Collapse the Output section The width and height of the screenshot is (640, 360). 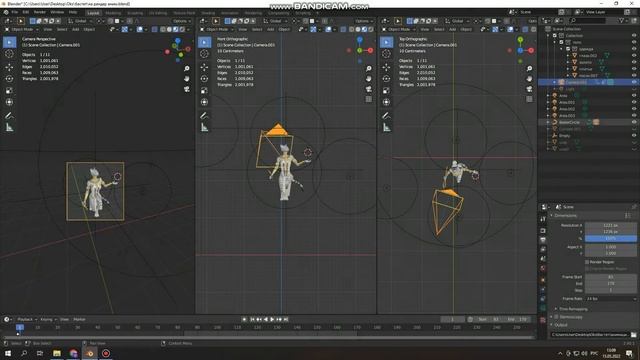560,325
